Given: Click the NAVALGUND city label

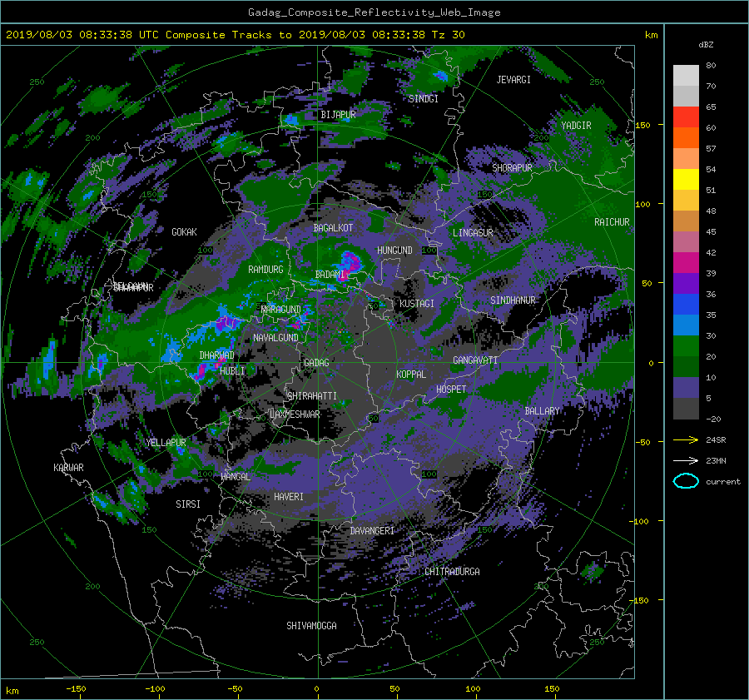Looking at the screenshot, I should (275, 337).
